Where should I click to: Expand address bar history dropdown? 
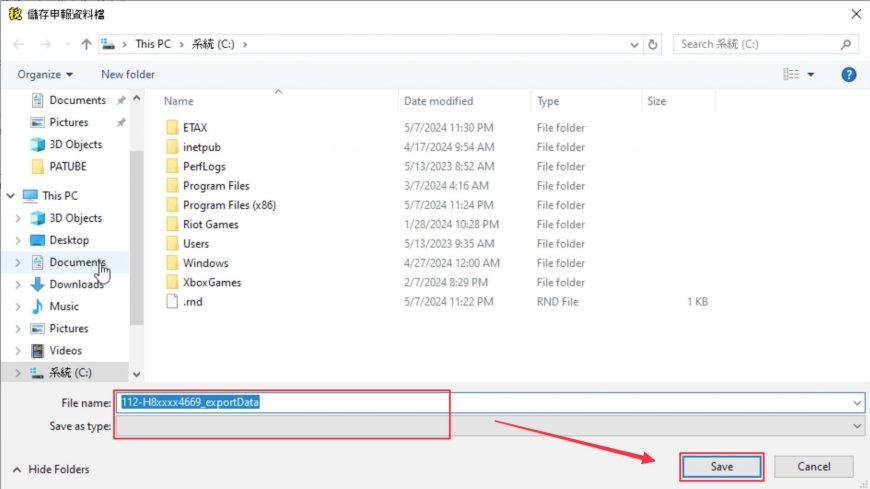click(x=634, y=44)
